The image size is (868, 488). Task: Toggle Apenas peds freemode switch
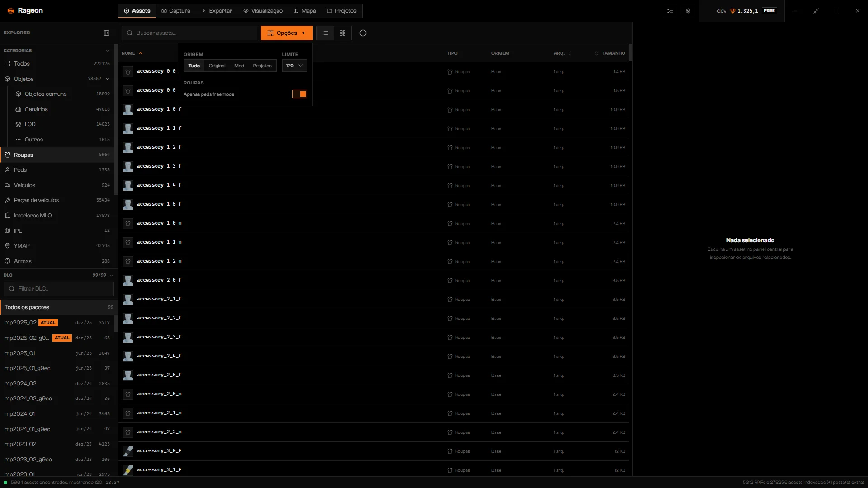299,94
